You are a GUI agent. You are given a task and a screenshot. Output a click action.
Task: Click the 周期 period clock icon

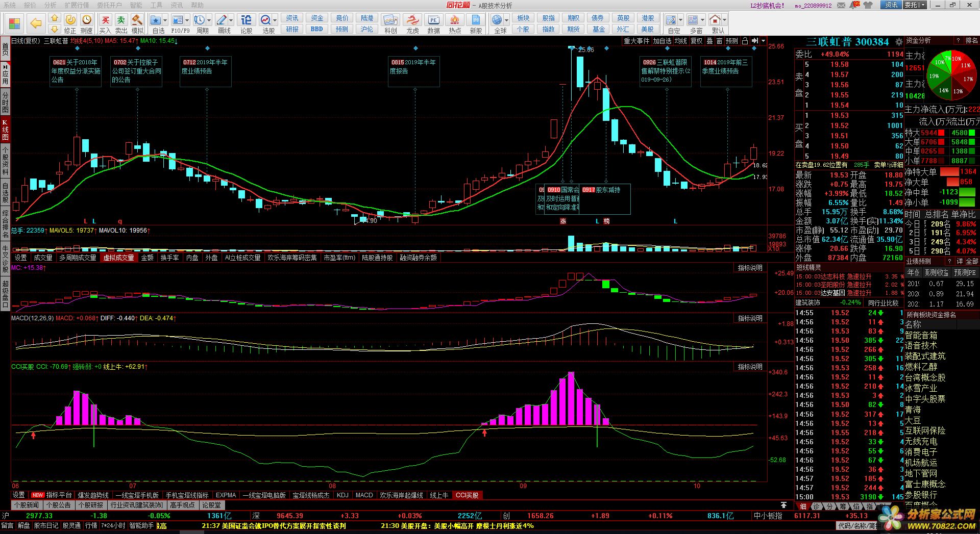(x=199, y=20)
